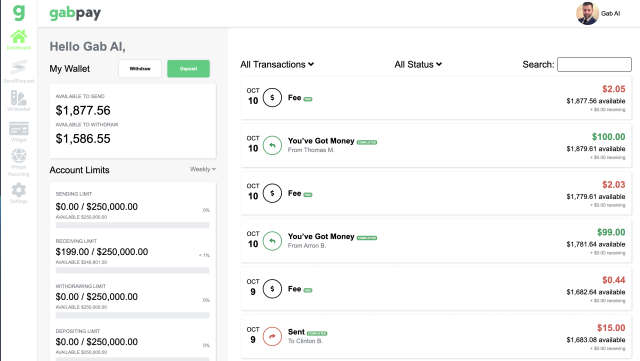This screenshot has height=361, width=640.
Task: Click status badge on the Sent transaction
Action: coord(317,333)
